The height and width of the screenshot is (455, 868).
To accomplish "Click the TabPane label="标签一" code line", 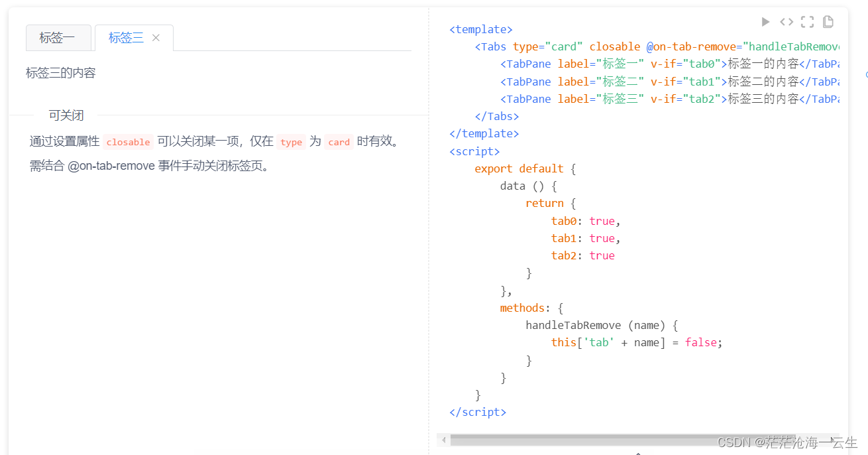I will (670, 64).
